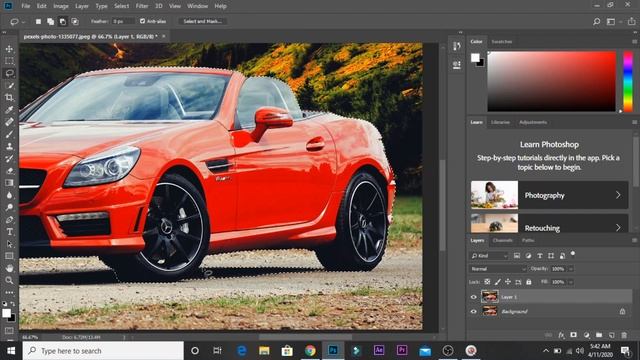Select the Lasso tool in the toolbar
The width and height of the screenshot is (640, 360).
(9, 73)
